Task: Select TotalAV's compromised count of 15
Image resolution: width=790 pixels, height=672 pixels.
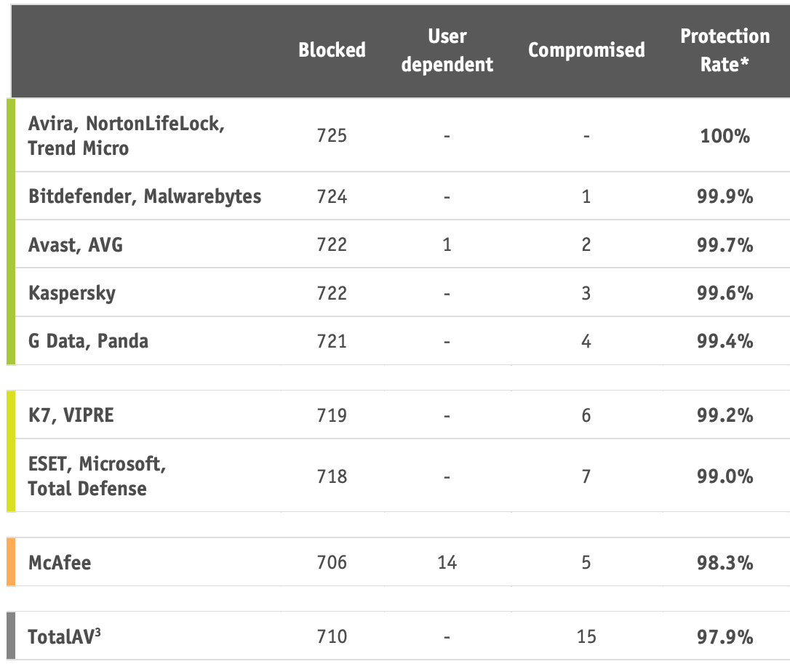Action: [x=586, y=637]
